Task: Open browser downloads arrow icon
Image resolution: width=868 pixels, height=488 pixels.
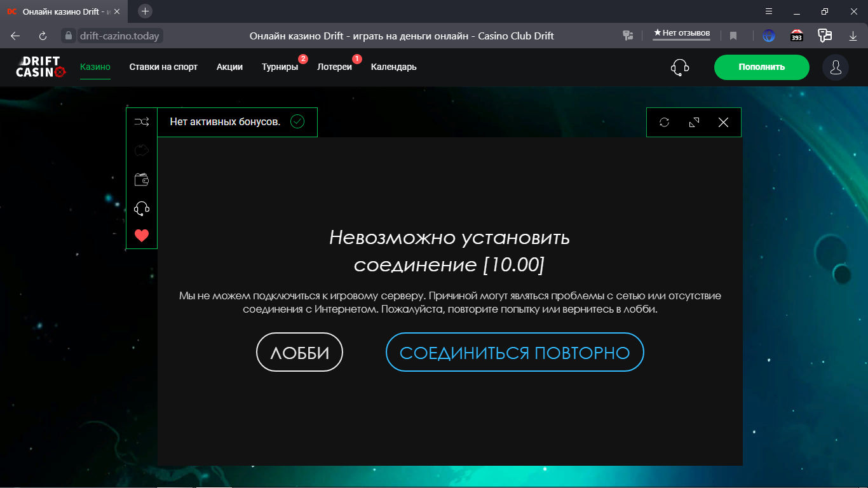Action: click(853, 36)
